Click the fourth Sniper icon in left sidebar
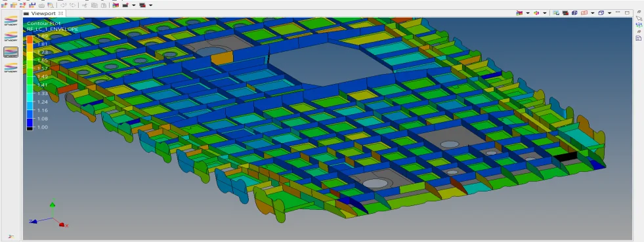The image size is (644, 242). point(11,68)
